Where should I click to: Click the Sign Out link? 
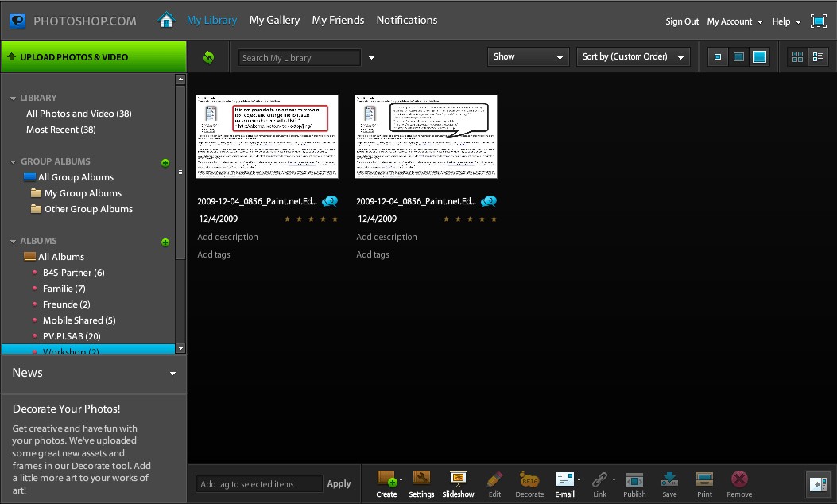[x=681, y=21]
